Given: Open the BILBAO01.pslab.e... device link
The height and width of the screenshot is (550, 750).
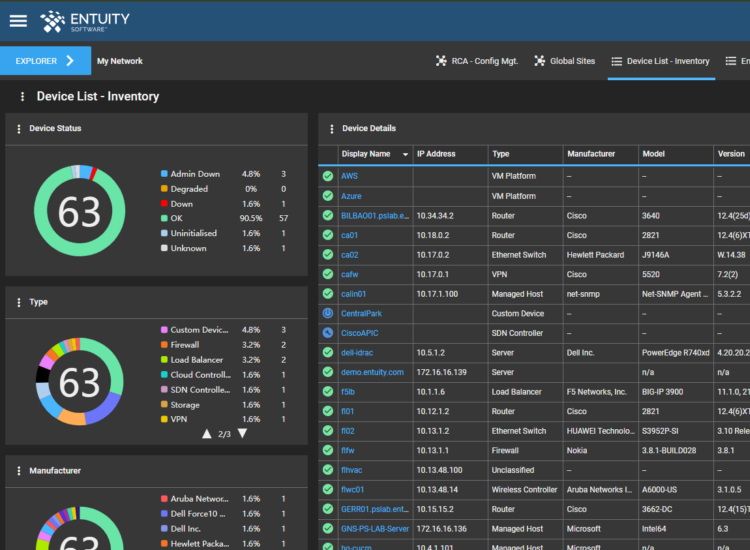Looking at the screenshot, I should 375,216.
